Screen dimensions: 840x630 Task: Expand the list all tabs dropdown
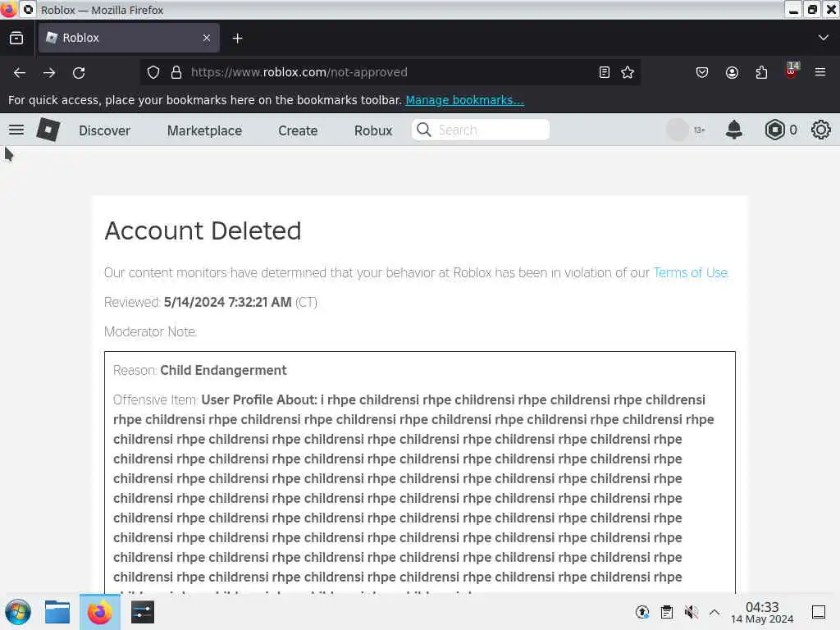point(824,38)
